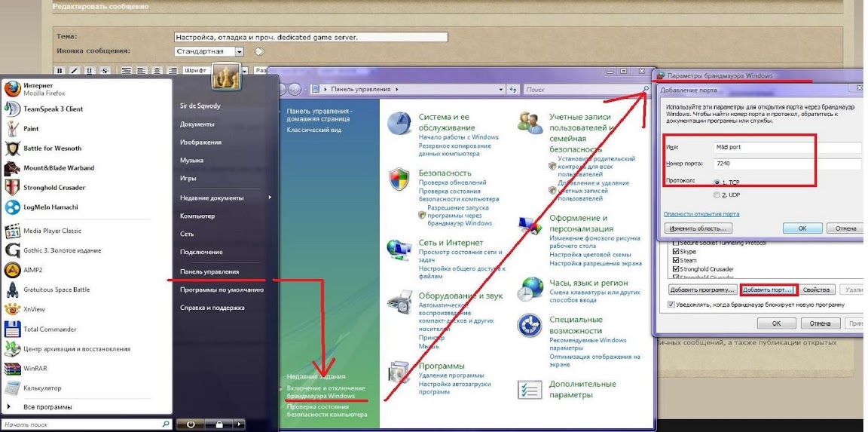Toggle Уведомлять, когда брандмауэр блокирует checkbox

coord(671,305)
